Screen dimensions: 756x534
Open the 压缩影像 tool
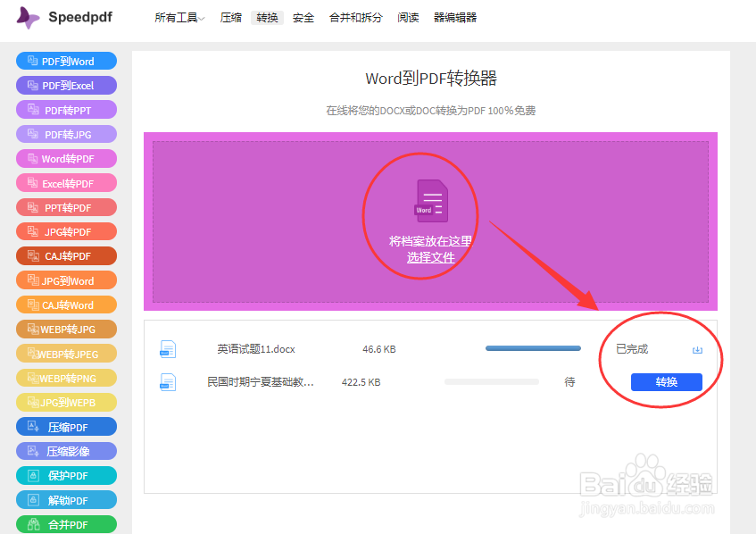tap(66, 450)
